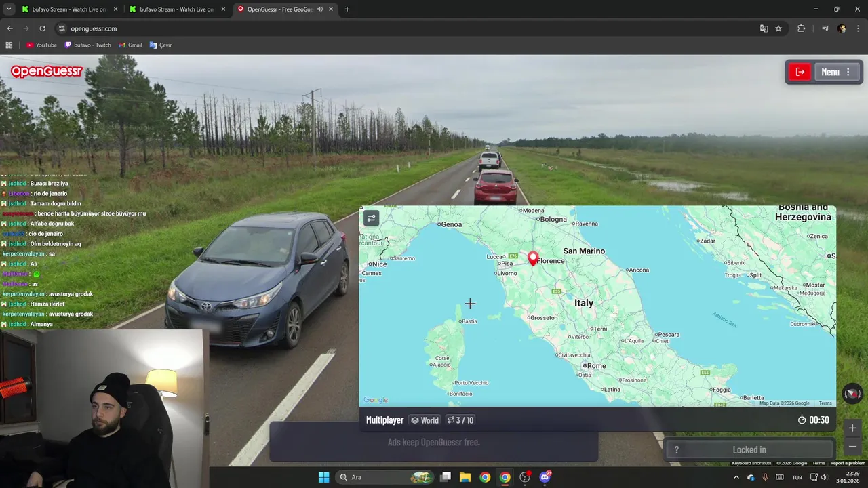
Task: Open the Menu button options
Action: [838, 72]
